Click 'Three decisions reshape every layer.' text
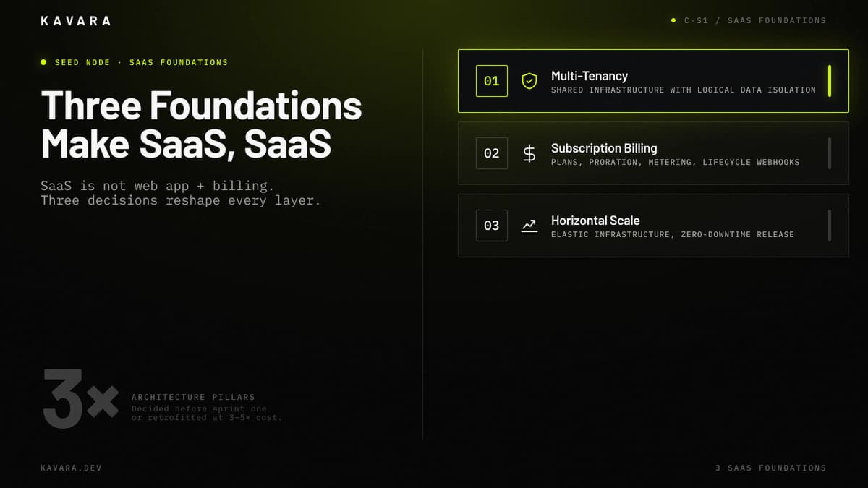 [x=181, y=200]
